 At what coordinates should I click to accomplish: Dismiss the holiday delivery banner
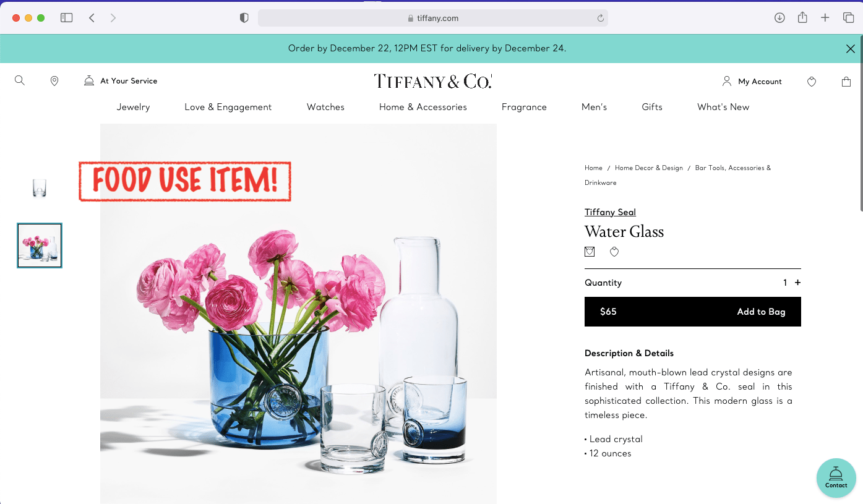[x=851, y=49]
